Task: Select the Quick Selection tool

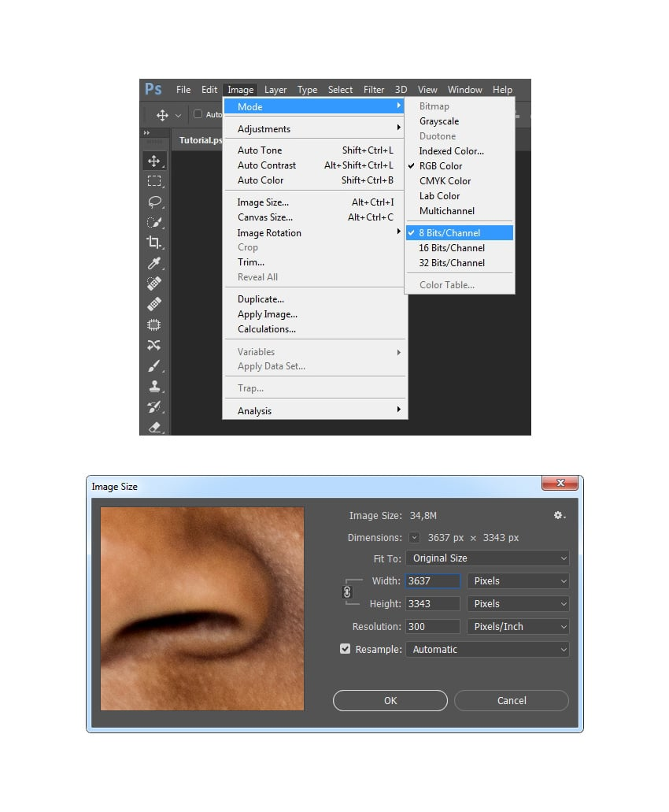Action: (x=154, y=223)
